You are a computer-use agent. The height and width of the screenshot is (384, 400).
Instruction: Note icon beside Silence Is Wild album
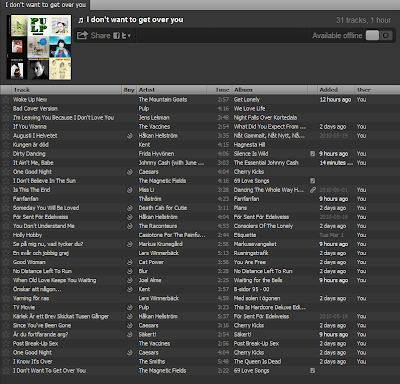(x=312, y=154)
